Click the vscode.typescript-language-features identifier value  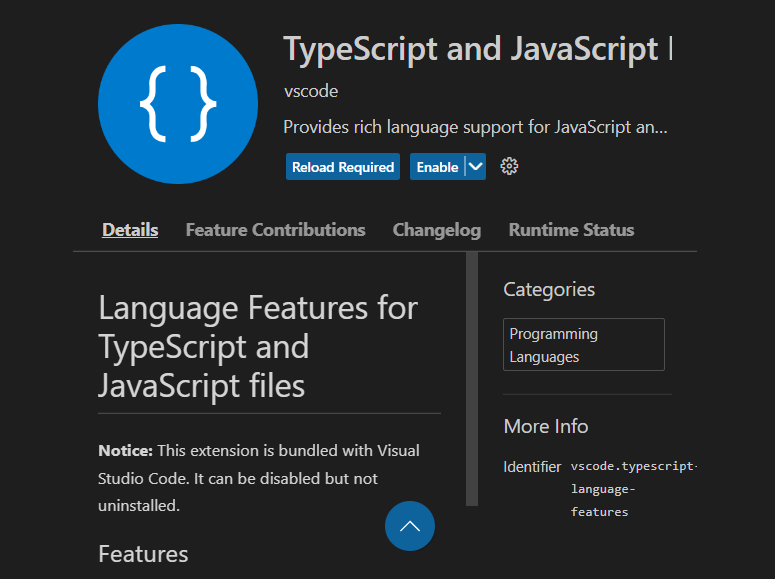point(632,489)
